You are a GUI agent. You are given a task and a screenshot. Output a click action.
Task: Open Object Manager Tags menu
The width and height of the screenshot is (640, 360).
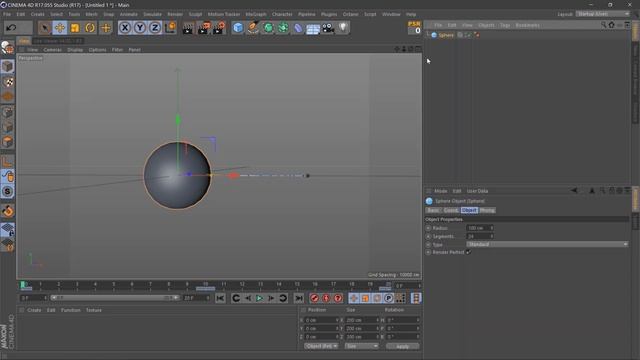505,25
